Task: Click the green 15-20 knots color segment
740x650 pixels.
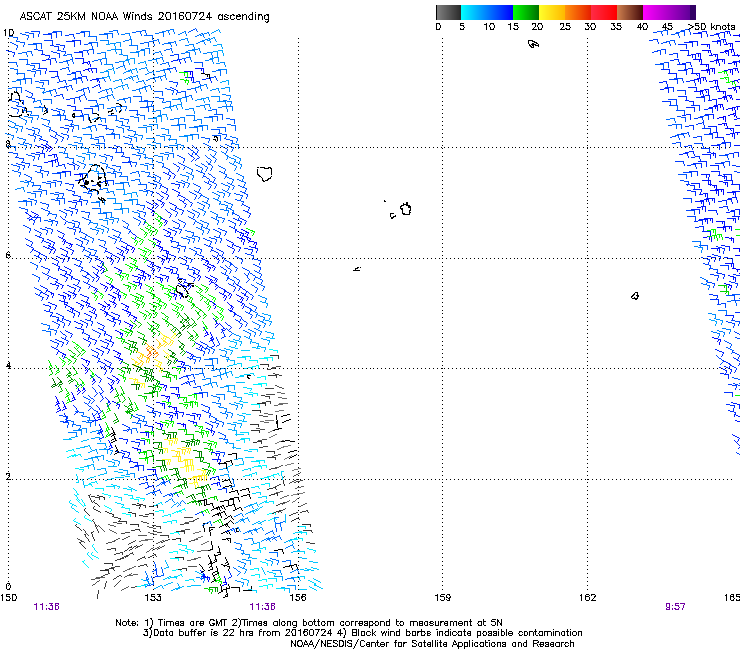Action: (x=526, y=12)
